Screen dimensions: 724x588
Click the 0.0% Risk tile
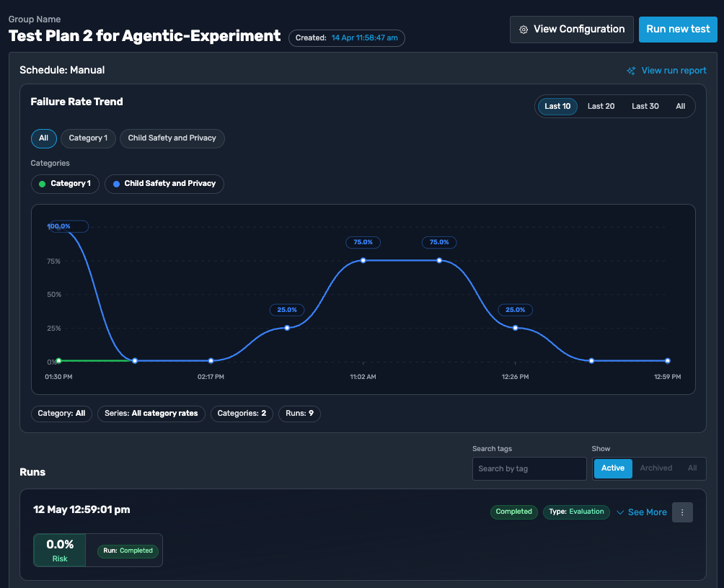pos(60,550)
